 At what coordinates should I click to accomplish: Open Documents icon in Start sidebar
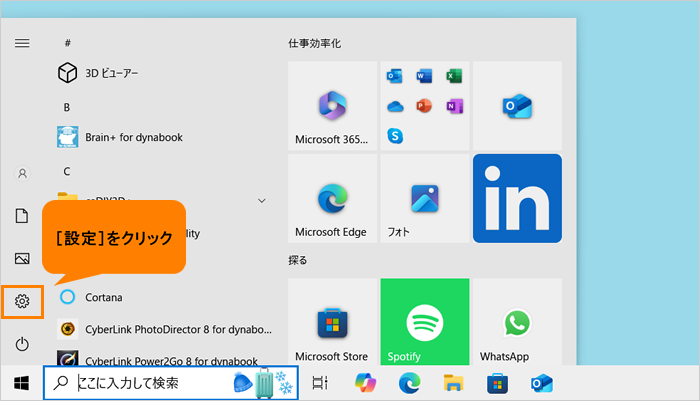tap(22, 216)
